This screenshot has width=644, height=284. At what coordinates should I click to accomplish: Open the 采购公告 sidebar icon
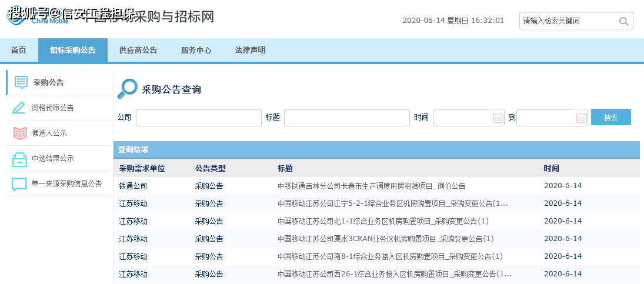(x=21, y=82)
